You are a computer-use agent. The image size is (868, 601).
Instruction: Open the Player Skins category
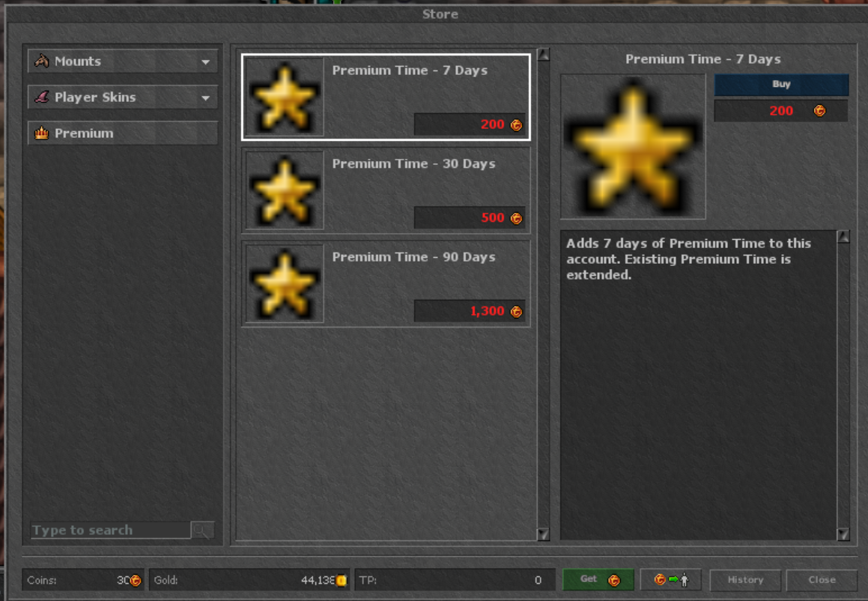click(122, 97)
